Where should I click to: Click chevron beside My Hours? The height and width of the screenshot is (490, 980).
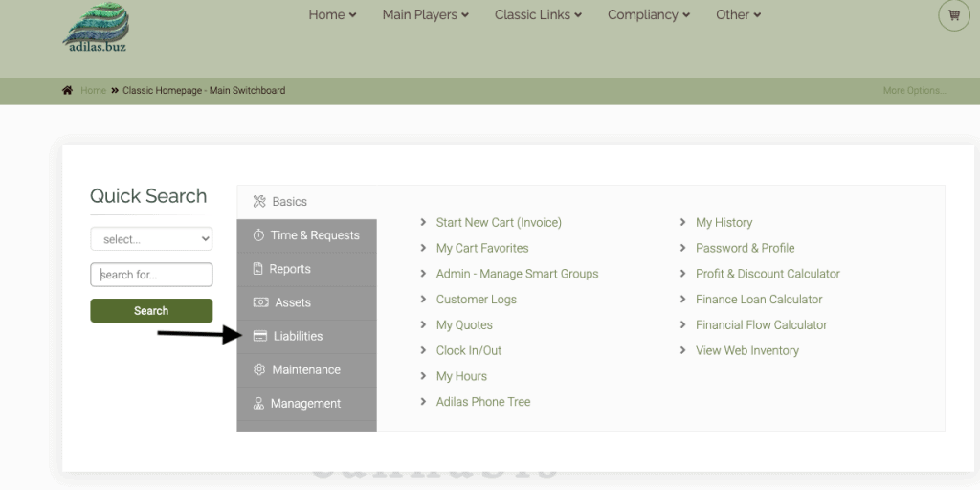(x=423, y=375)
